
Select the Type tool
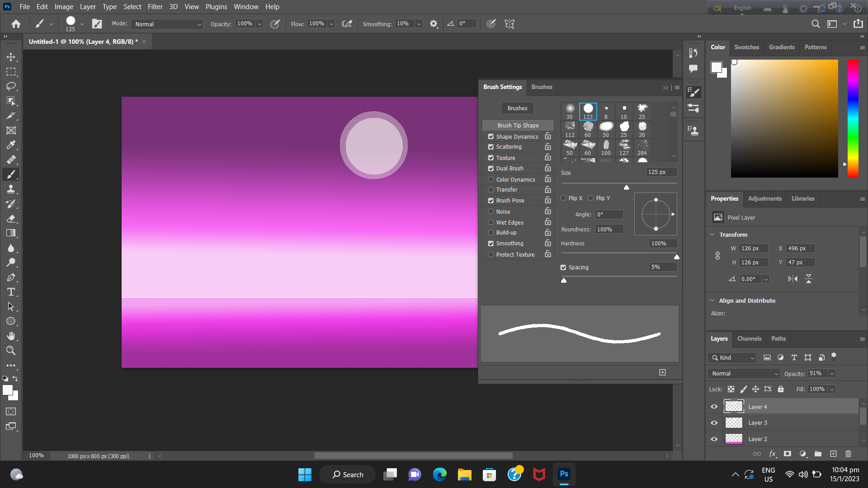pyautogui.click(x=12, y=292)
